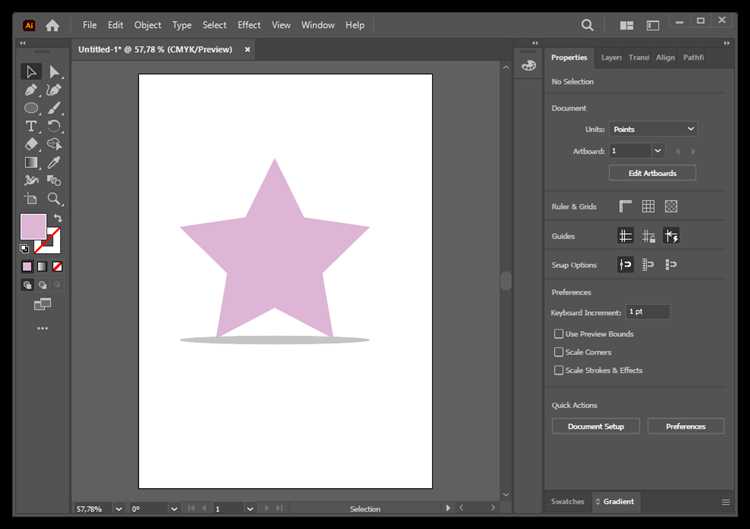Open the Effect menu

249,25
